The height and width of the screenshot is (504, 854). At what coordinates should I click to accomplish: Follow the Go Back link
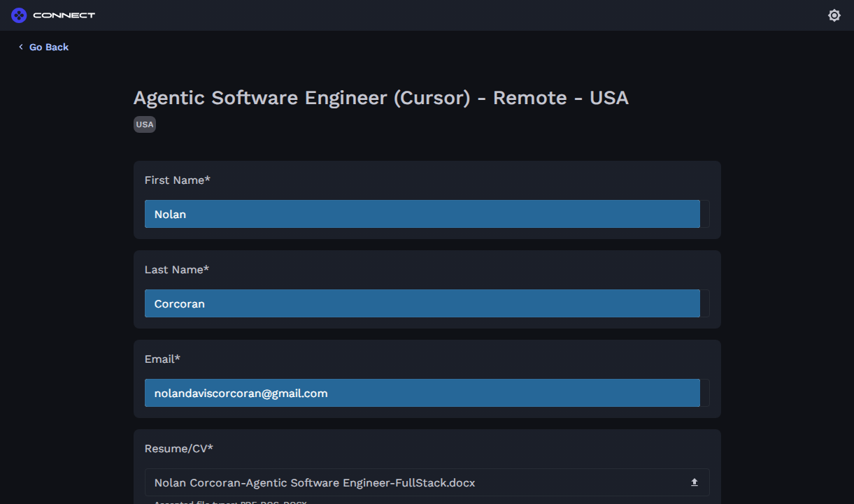click(48, 47)
